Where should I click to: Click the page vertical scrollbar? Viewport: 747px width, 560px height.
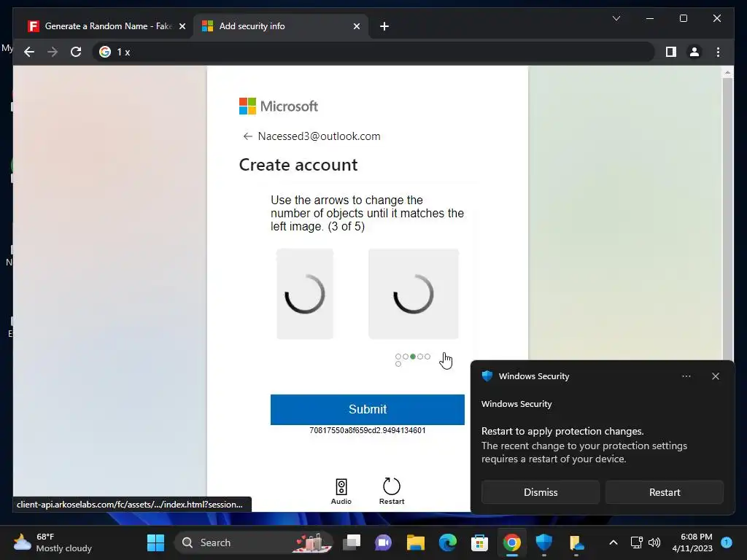727,219
